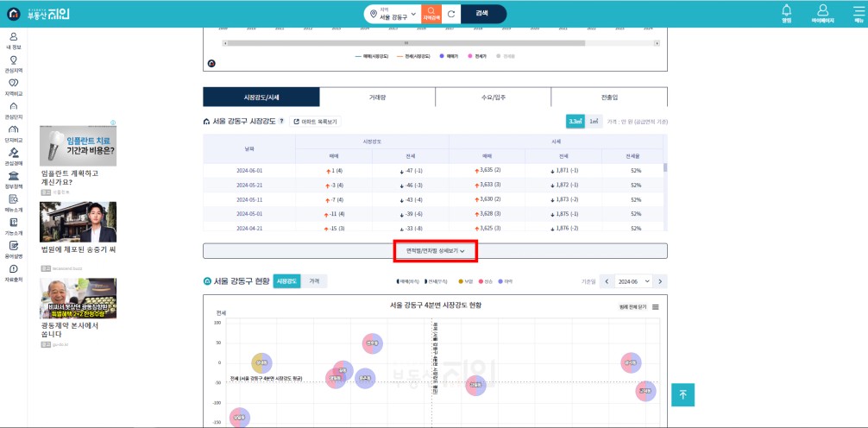Click the table vertical scrollbar thumb
The height and width of the screenshot is (428, 868).
tap(665, 167)
